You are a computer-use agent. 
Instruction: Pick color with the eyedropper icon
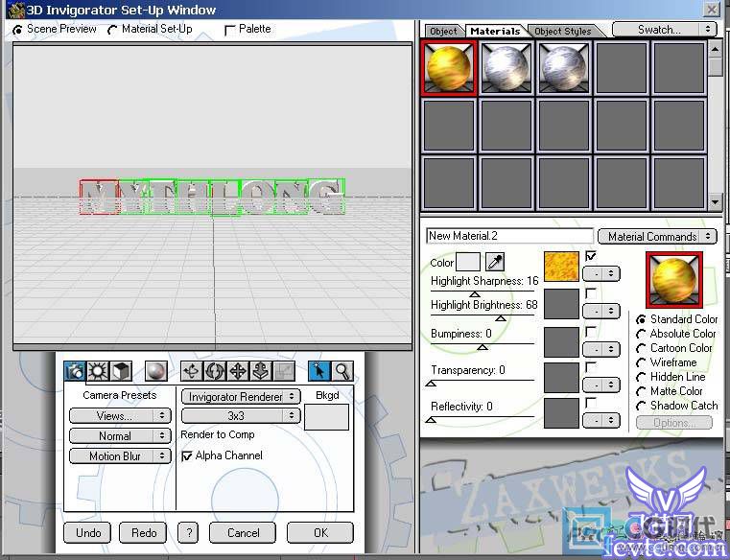click(x=495, y=262)
